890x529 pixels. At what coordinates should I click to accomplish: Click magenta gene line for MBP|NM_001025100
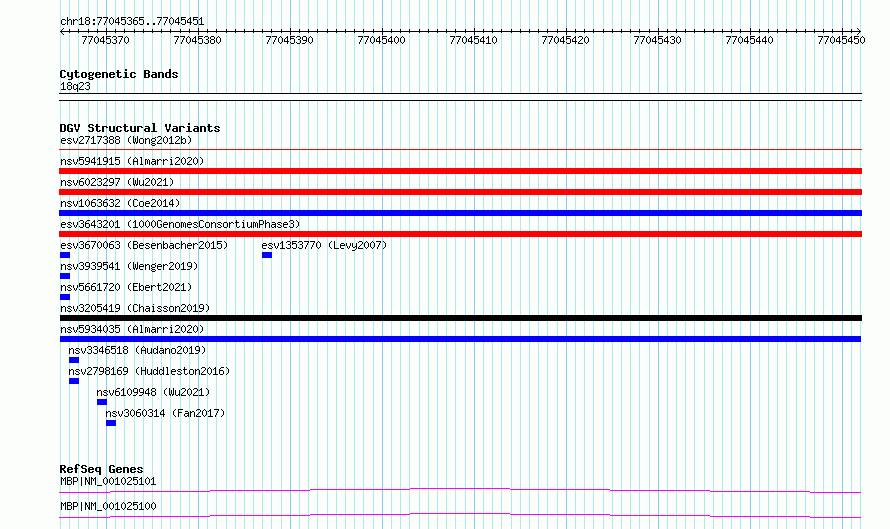[x=460, y=515]
